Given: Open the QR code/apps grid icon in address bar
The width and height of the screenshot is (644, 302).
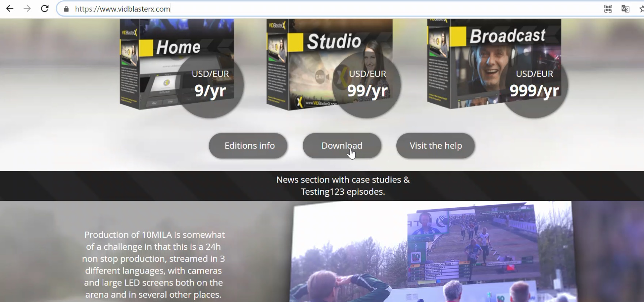Looking at the screenshot, I should pyautogui.click(x=608, y=9).
